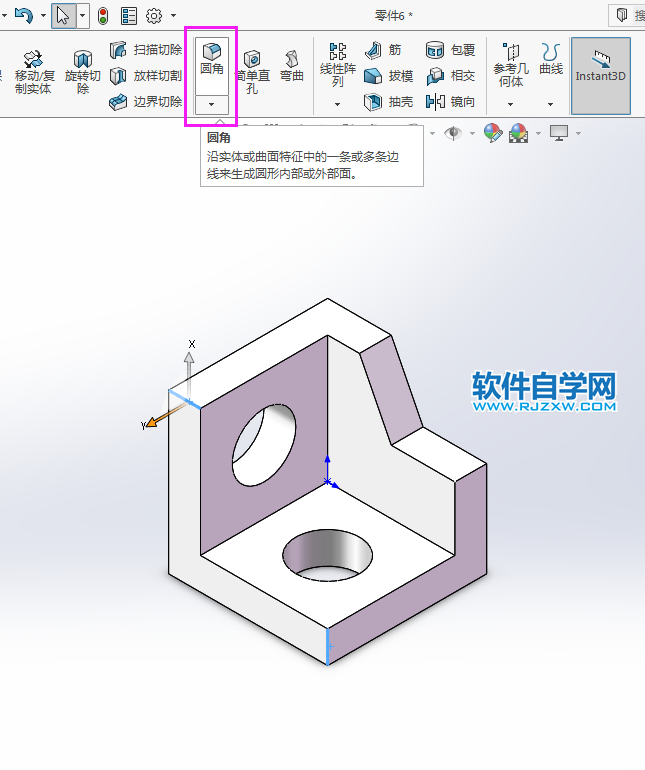This screenshot has height=770, width=645.
Task: Toggle the Hide/Show Items eye icon
Action: [x=453, y=133]
